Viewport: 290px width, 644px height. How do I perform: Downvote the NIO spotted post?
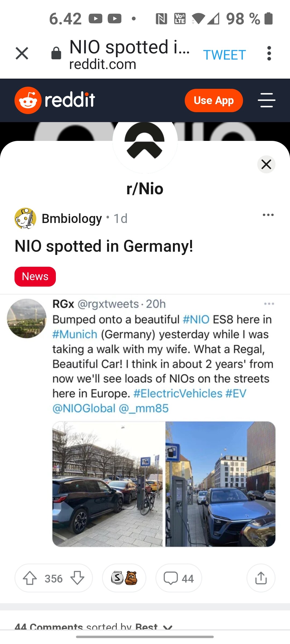click(77, 578)
